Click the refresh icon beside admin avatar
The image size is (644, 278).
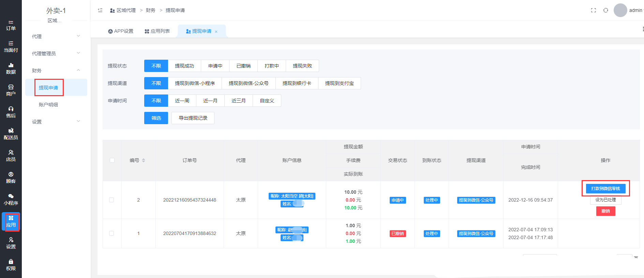605,10
